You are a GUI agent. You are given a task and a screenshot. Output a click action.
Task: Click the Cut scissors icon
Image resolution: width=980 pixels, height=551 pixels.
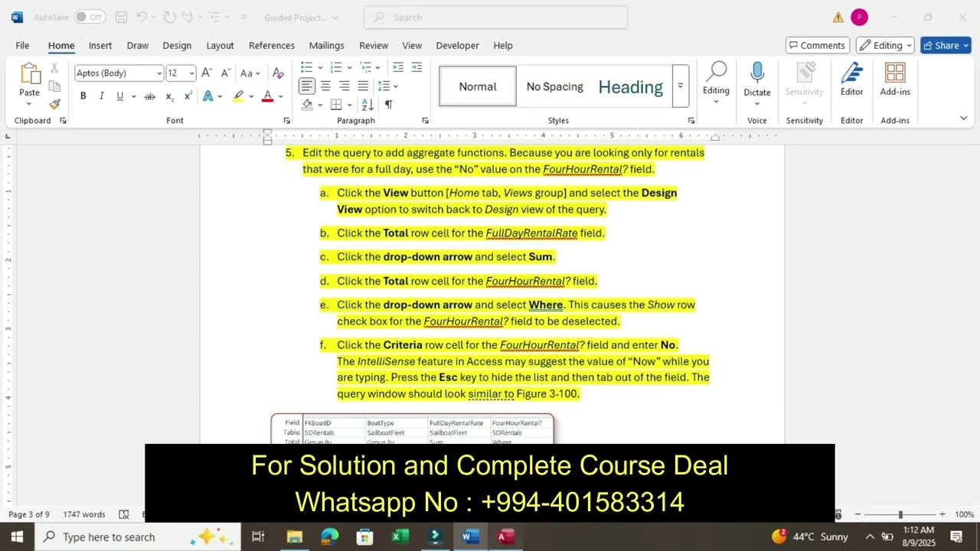pyautogui.click(x=54, y=68)
